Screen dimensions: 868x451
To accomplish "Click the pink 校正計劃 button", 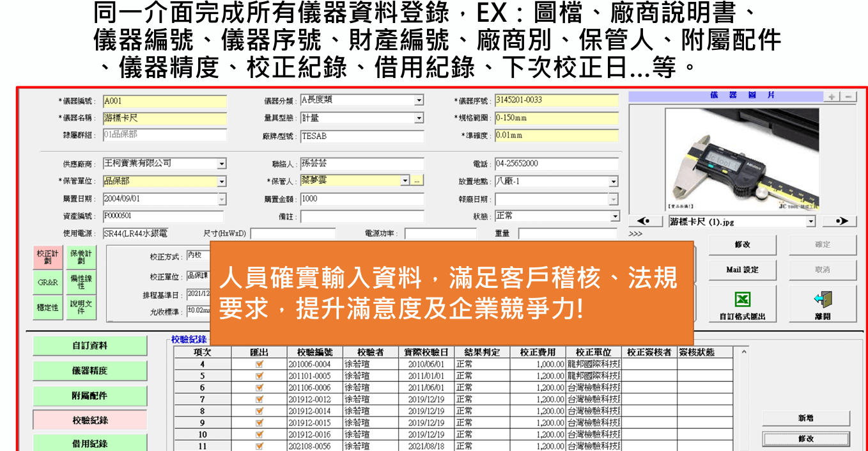I will pyautogui.click(x=47, y=258).
